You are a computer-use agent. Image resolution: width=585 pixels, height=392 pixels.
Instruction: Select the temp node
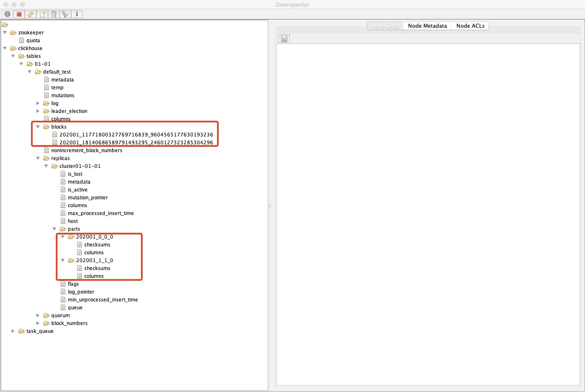point(57,88)
